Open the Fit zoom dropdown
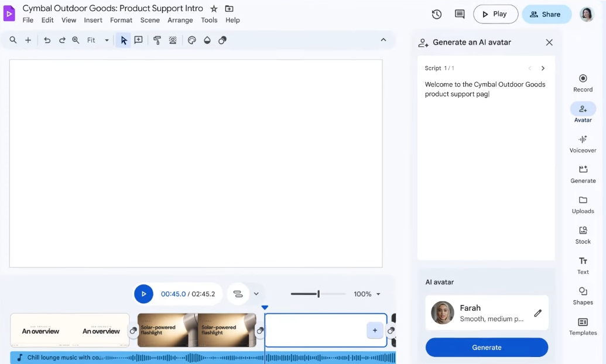Image resolution: width=606 pixels, height=364 pixels. [98, 40]
